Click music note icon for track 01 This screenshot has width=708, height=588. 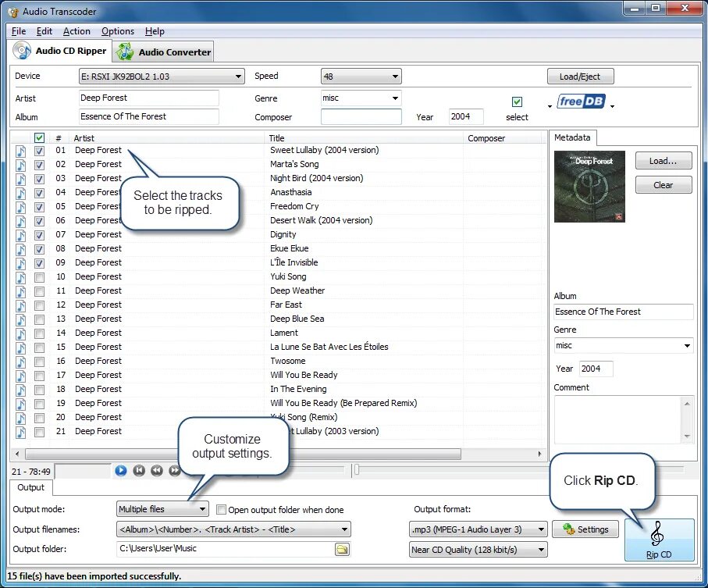coord(21,151)
